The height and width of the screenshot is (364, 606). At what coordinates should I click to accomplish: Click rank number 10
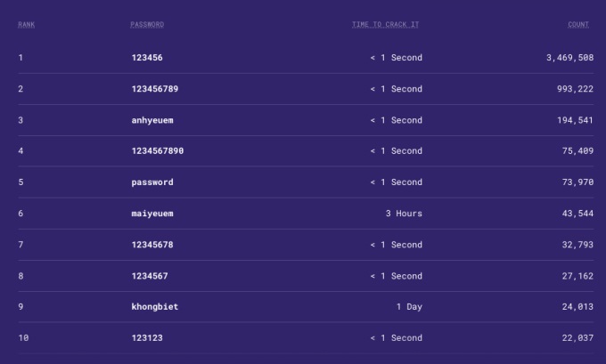[x=23, y=338]
